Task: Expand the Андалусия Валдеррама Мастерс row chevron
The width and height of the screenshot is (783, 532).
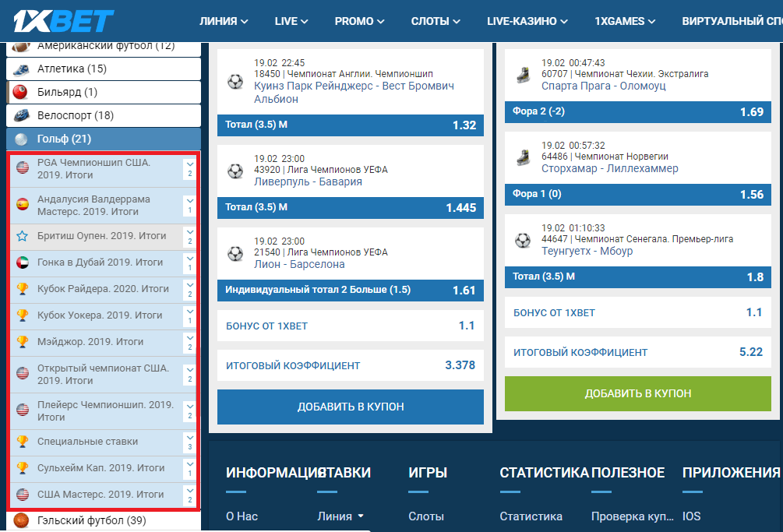Action: [x=190, y=205]
